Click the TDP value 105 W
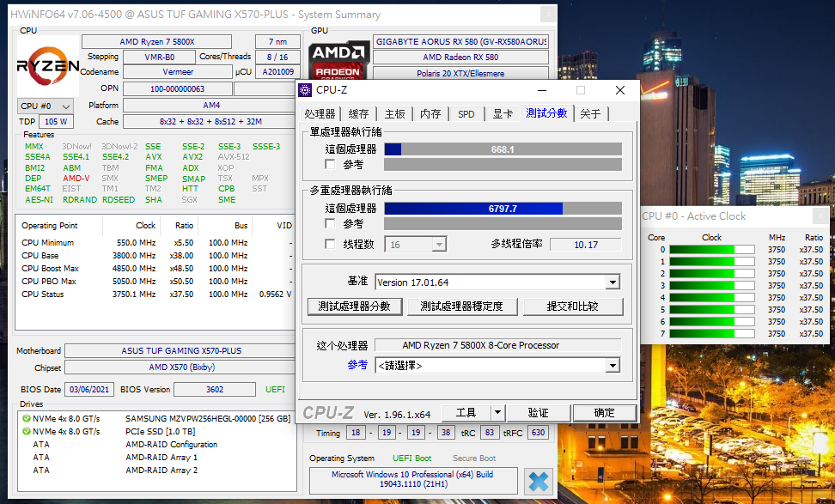This screenshot has width=835, height=504. pos(56,121)
